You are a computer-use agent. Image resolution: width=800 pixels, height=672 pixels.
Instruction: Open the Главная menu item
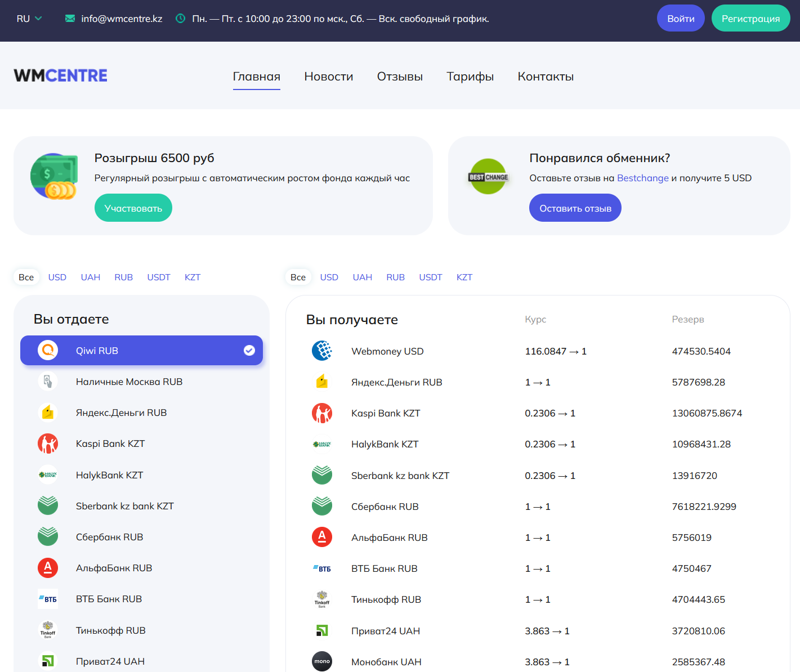tap(257, 77)
